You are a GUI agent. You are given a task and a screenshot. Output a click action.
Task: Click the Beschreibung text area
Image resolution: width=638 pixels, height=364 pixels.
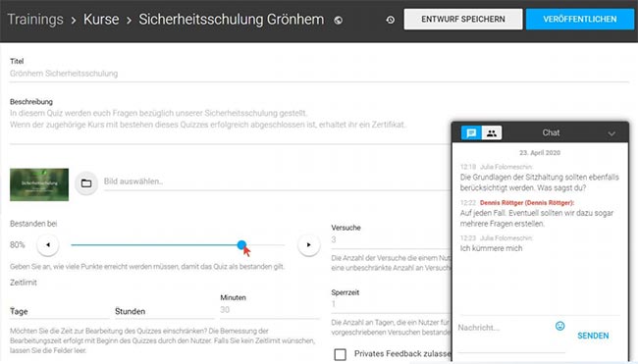[x=231, y=124]
